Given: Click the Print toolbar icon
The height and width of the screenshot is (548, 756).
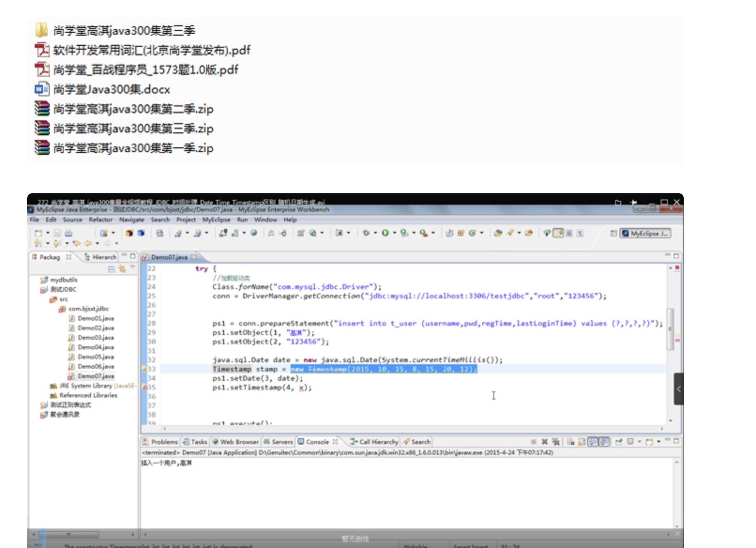Looking at the screenshot, I should pos(68,233).
